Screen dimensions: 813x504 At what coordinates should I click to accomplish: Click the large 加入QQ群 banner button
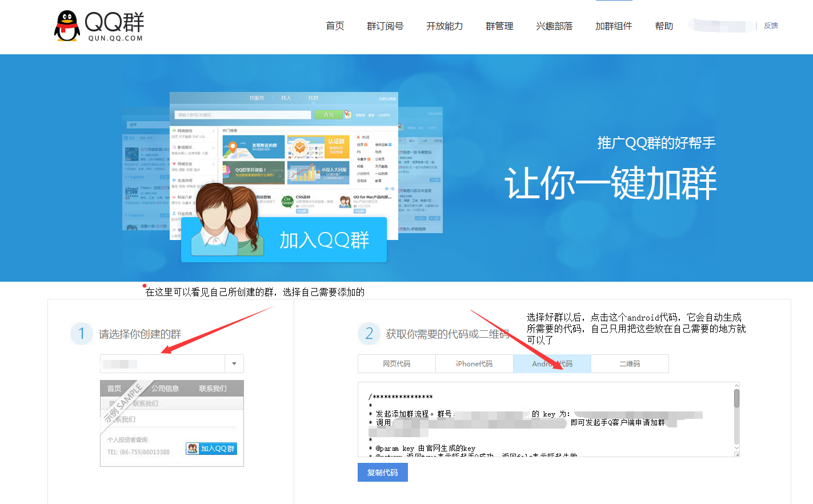284,240
